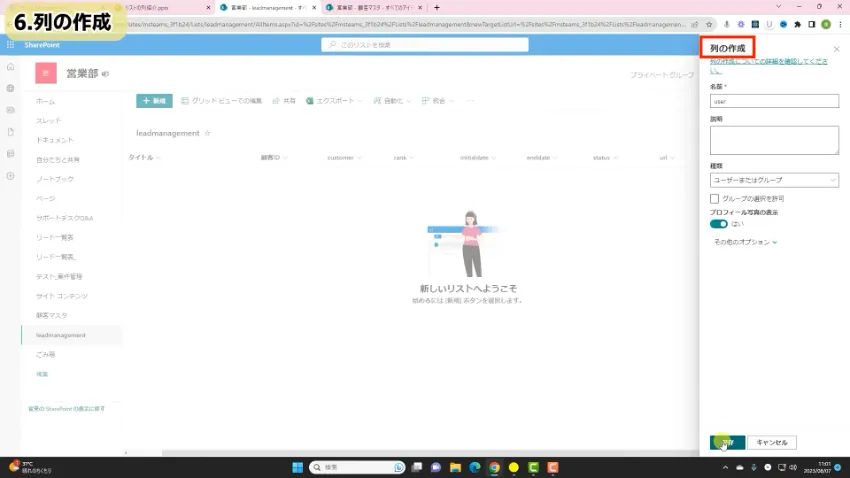
Task: Bookmark page with browser star icon
Action: point(709,24)
